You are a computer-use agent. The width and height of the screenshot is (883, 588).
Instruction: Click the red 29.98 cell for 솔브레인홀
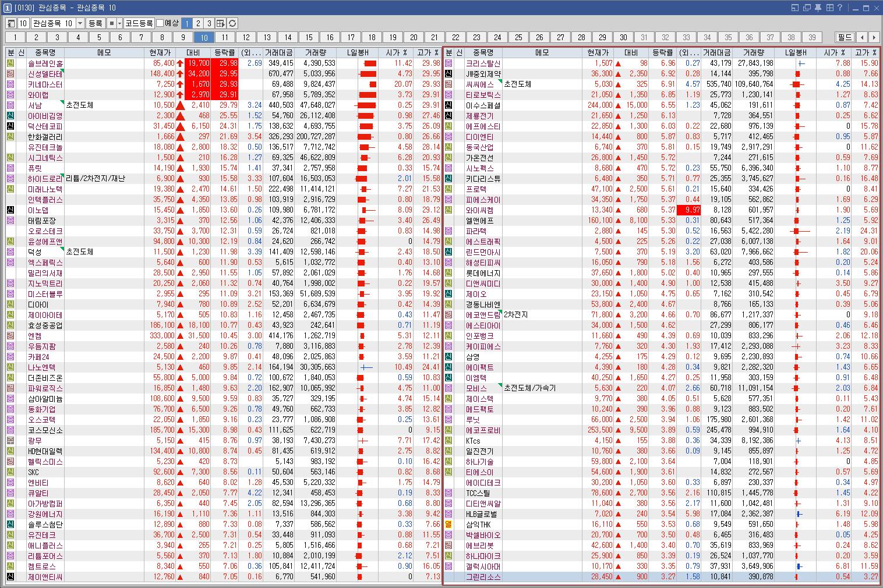pos(225,63)
